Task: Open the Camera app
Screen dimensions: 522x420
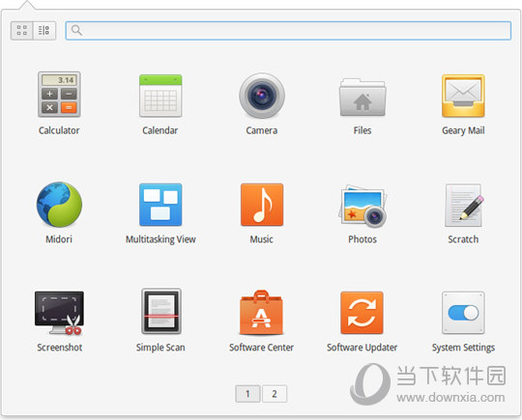Action: click(262, 96)
